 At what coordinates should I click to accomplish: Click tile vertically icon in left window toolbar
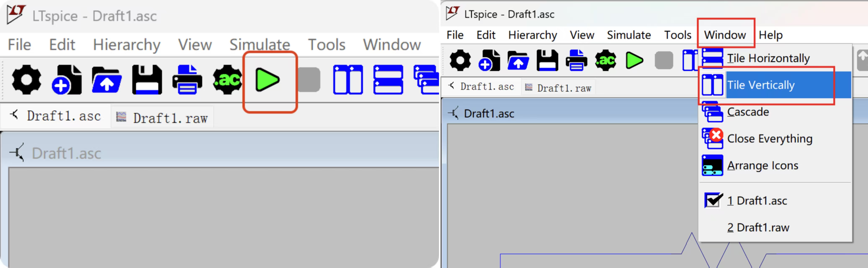point(348,80)
